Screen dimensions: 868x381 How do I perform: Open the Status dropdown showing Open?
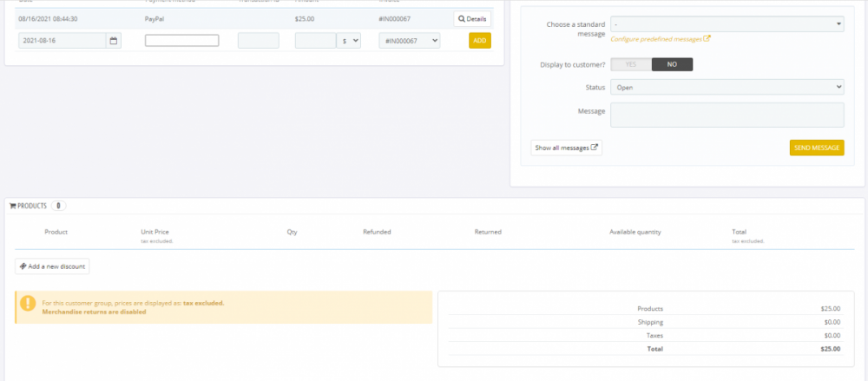coord(727,87)
